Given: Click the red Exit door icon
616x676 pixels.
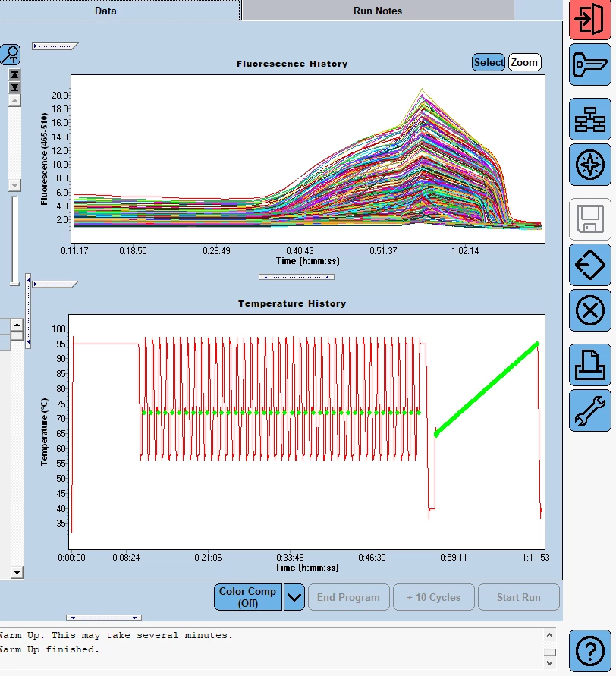Looking at the screenshot, I should click(589, 20).
